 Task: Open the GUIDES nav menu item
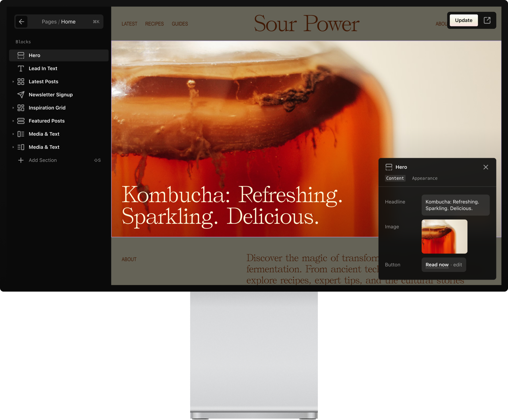(x=180, y=24)
